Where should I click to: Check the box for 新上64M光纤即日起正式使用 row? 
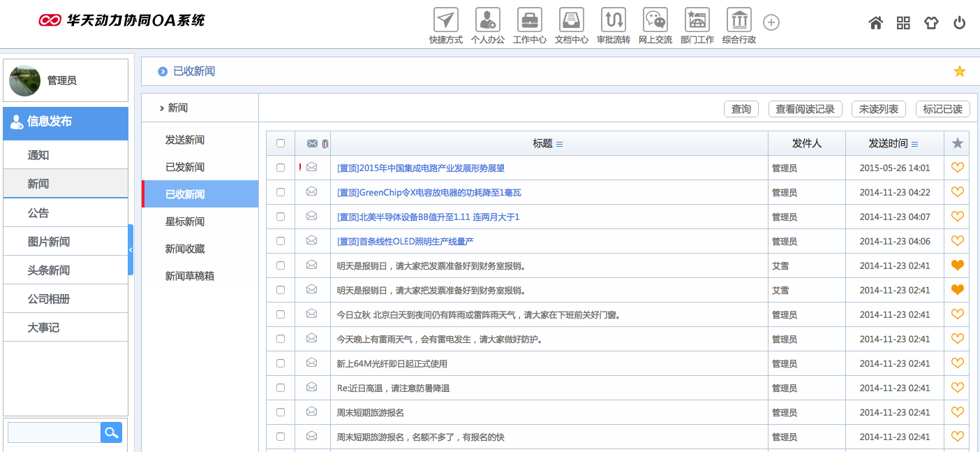281,363
